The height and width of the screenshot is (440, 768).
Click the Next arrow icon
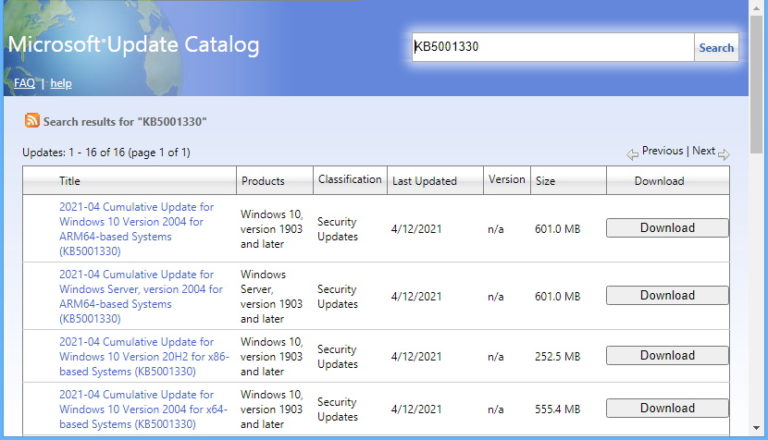(x=723, y=154)
